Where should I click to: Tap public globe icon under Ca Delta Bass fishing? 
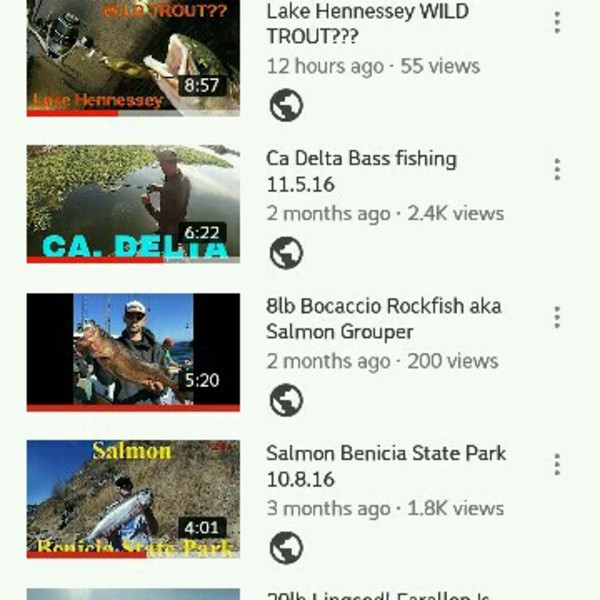point(286,253)
